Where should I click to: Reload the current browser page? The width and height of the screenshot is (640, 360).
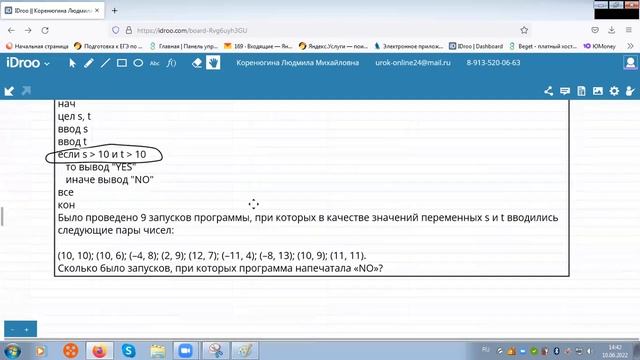click(45, 30)
